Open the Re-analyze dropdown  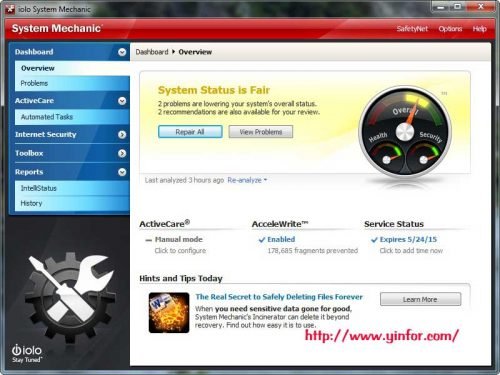(x=247, y=180)
